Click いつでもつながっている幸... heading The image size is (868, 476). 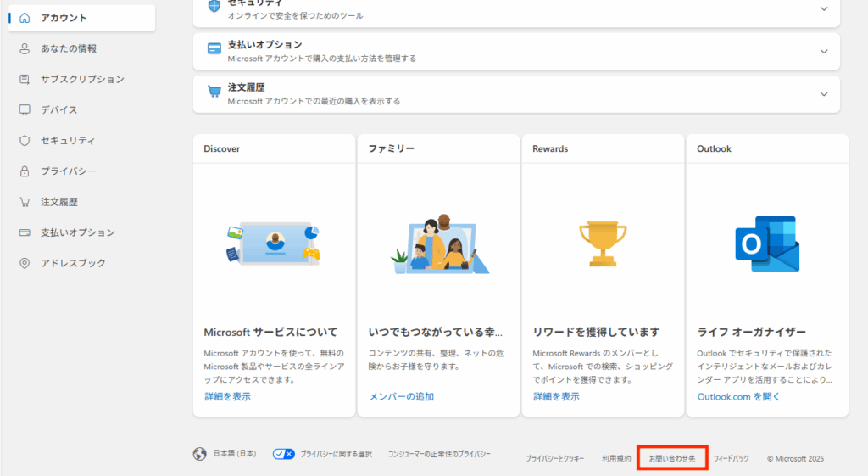coord(436,333)
